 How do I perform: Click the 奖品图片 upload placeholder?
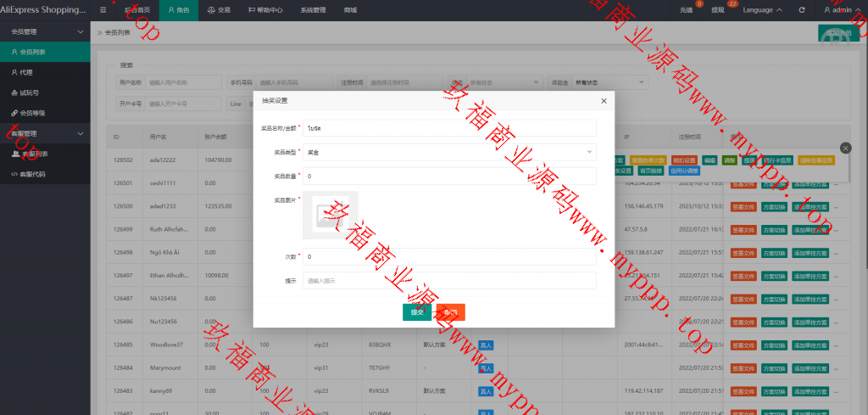pos(330,216)
